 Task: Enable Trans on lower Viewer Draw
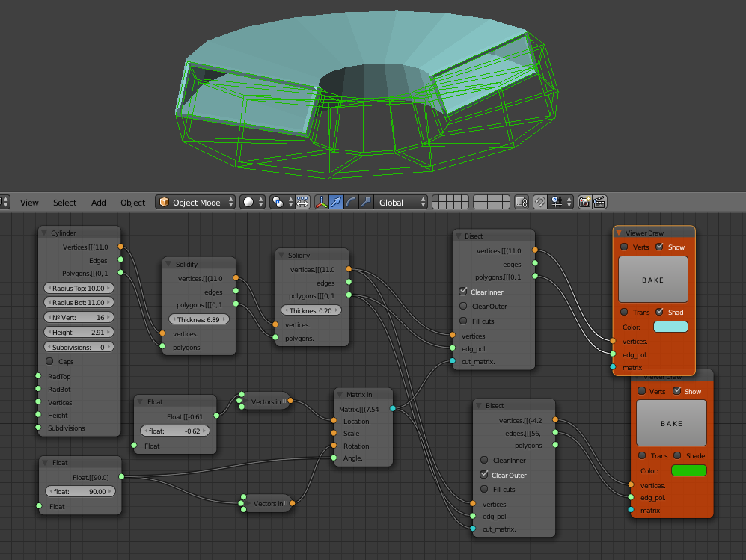tap(641, 455)
